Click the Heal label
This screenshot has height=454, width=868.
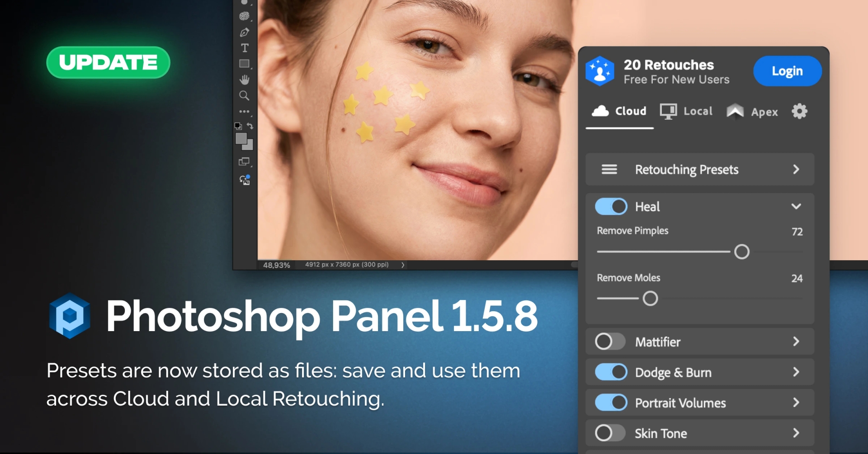click(x=647, y=207)
